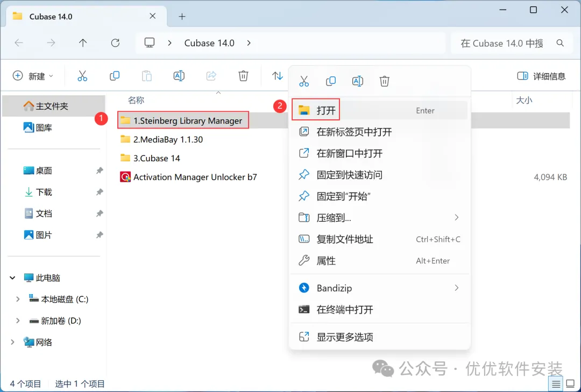The width and height of the screenshot is (581, 392).
Task: Click the Rename icon in context menu
Action: [358, 81]
